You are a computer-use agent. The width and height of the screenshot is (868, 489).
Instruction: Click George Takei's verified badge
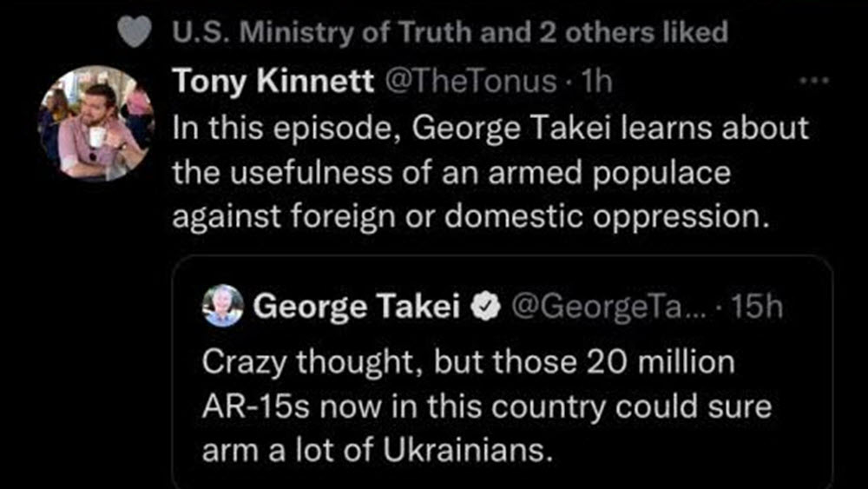[482, 307]
